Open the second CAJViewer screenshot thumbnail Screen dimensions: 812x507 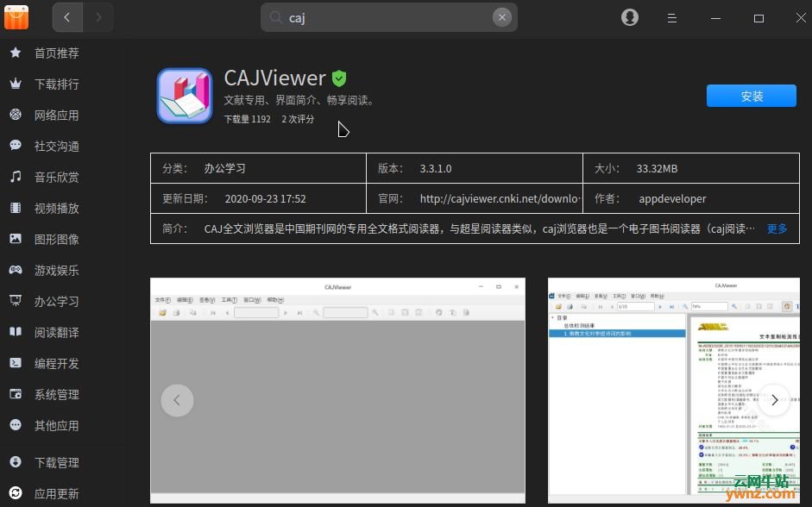[674, 390]
